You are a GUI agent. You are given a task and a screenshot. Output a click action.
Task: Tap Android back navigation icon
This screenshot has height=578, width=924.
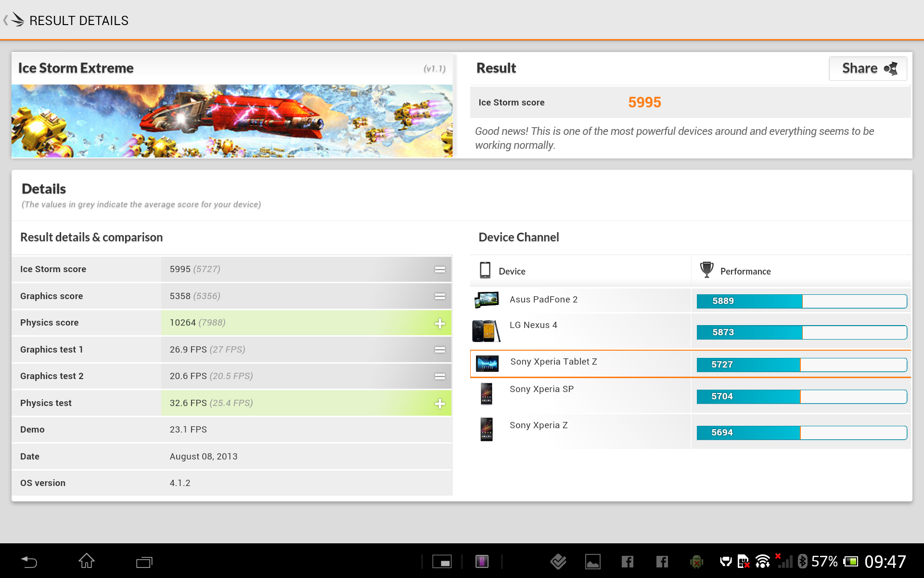[29, 562]
